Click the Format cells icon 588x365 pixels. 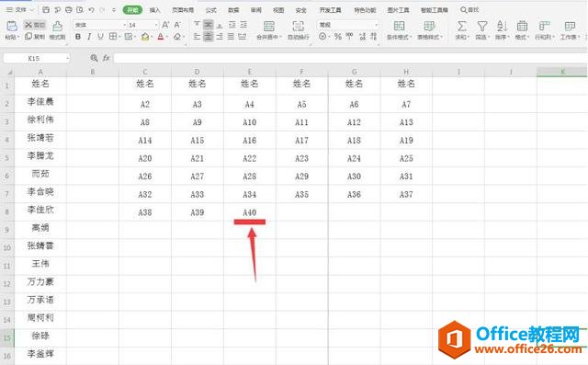point(522,26)
